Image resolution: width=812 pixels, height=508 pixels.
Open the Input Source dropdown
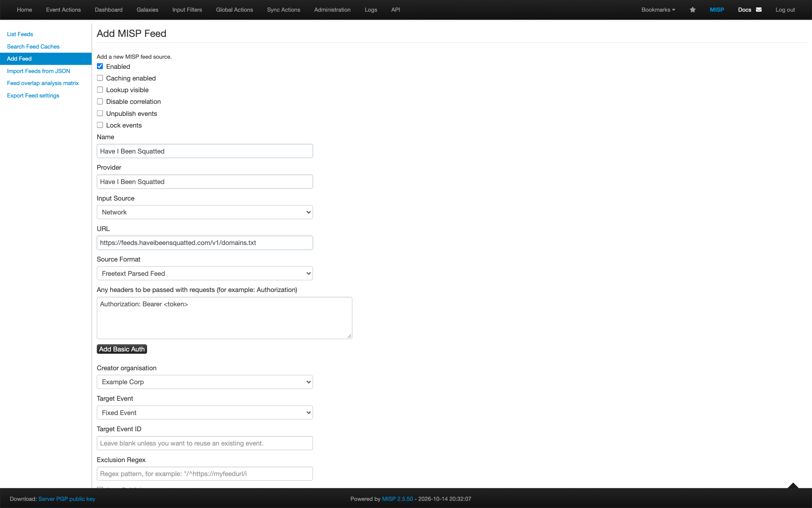(205, 212)
